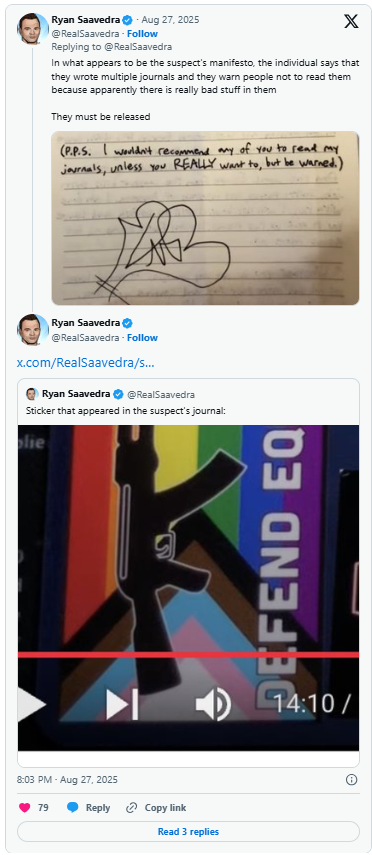
Task: Open the handwritten journal note image
Action: pyautogui.click(x=205, y=218)
